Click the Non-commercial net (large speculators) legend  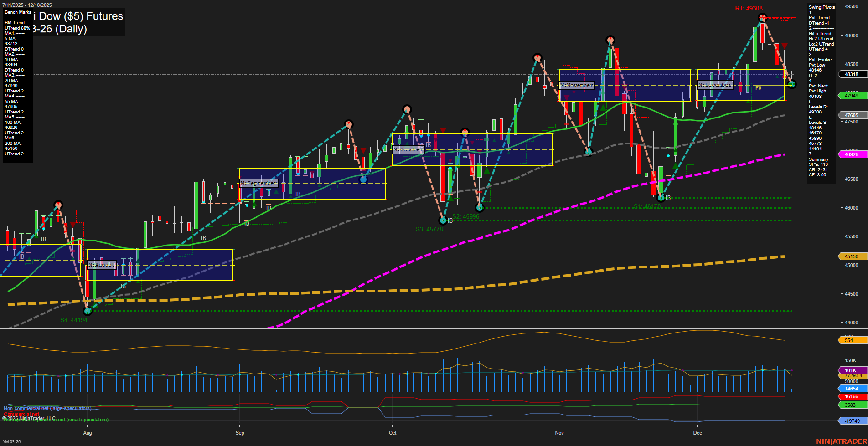[x=46, y=409]
